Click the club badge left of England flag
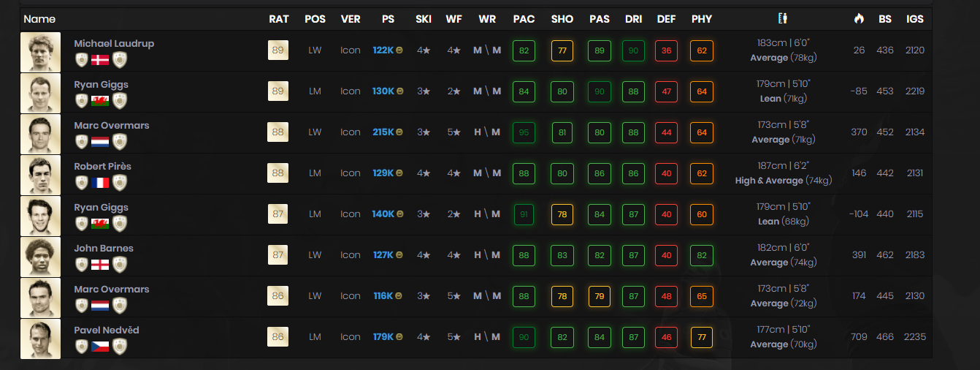980x370 pixels. (82, 264)
